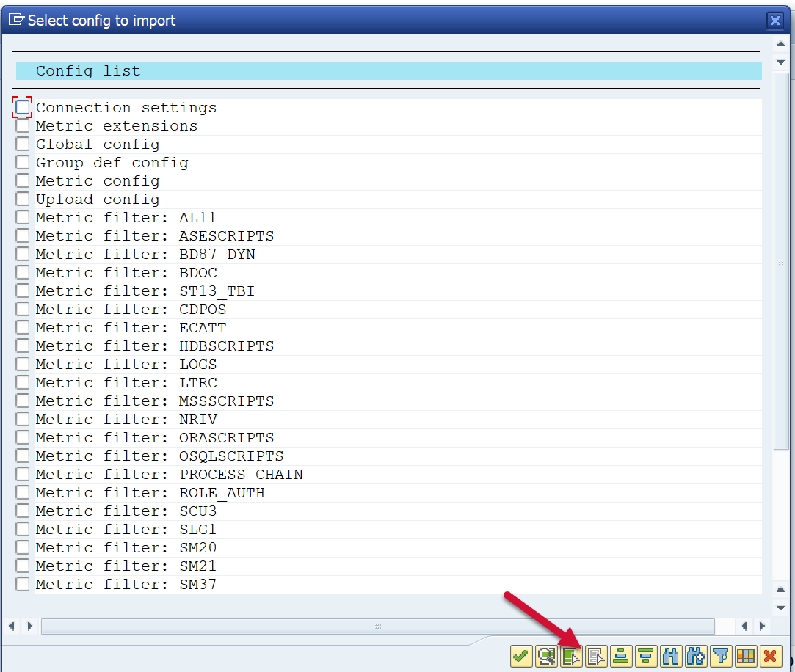Click the Deselect All icon in toolbar
795x672 pixels.
pyautogui.click(x=596, y=656)
